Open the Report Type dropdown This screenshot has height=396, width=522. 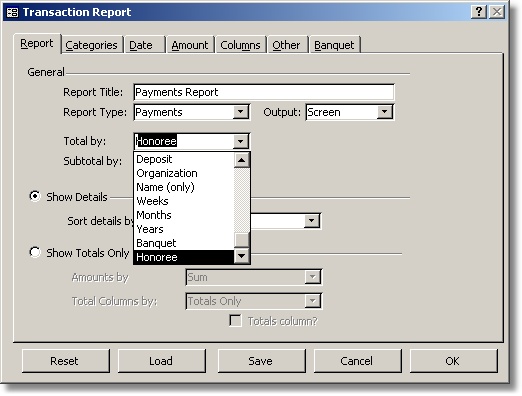click(241, 112)
